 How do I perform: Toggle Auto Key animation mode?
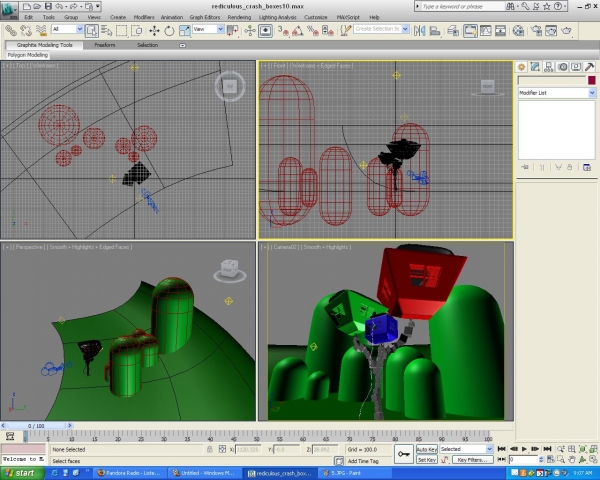[x=427, y=449]
